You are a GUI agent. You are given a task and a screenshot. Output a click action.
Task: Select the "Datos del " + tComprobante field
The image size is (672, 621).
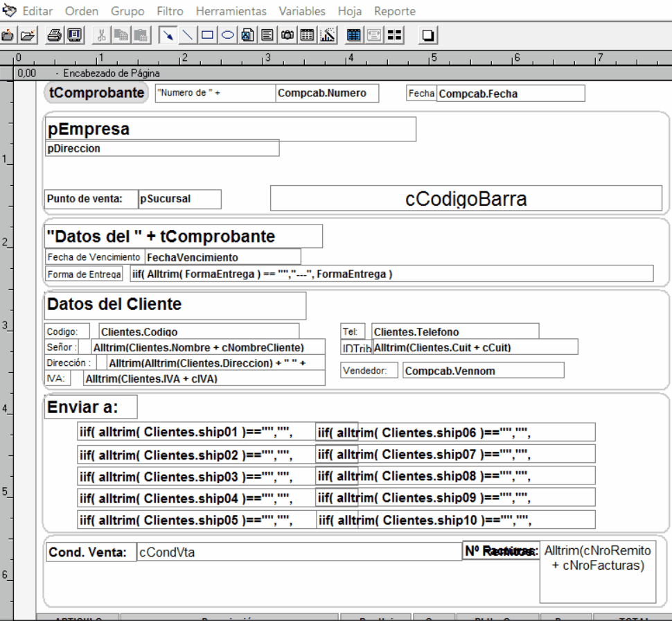(184, 236)
